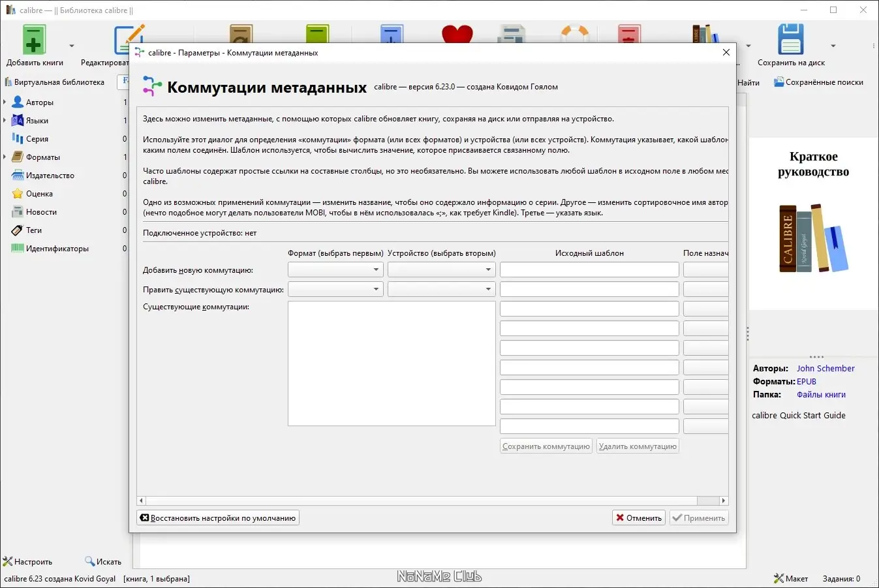
Task: Click the toolbar overflow chevron at right edge
Action: pyautogui.click(x=873, y=46)
